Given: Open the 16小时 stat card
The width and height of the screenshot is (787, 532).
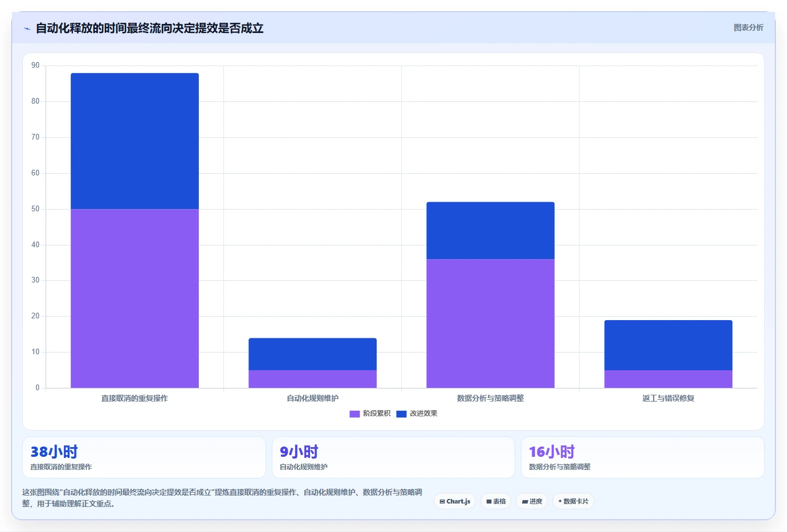Looking at the screenshot, I should click(643, 457).
